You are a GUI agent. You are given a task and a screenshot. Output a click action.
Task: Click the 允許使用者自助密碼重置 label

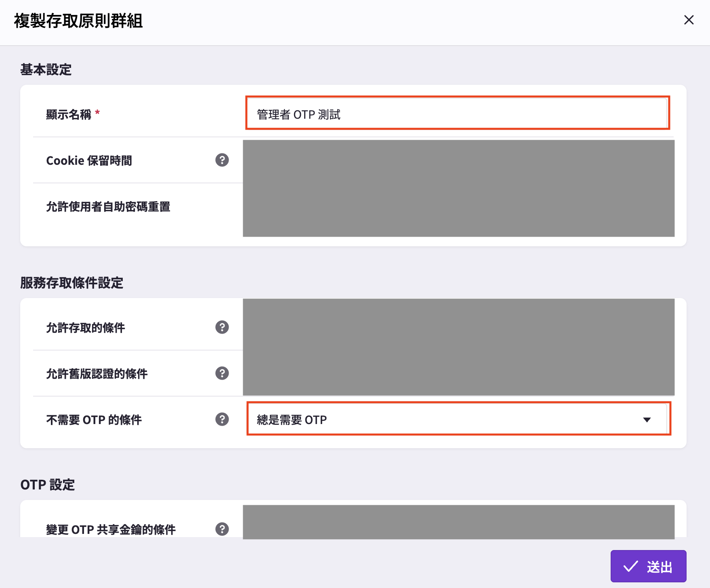pos(108,207)
